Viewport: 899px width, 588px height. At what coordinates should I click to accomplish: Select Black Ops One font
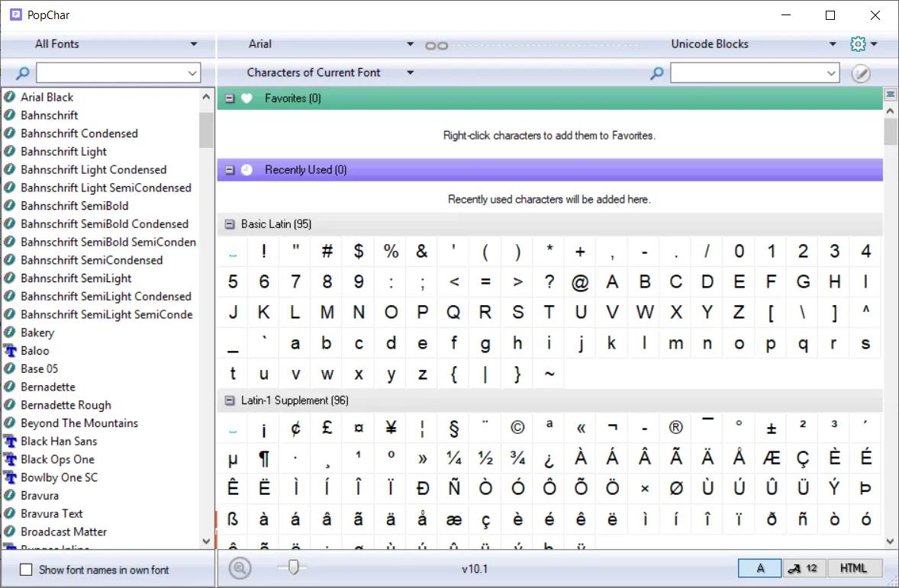pos(57,460)
